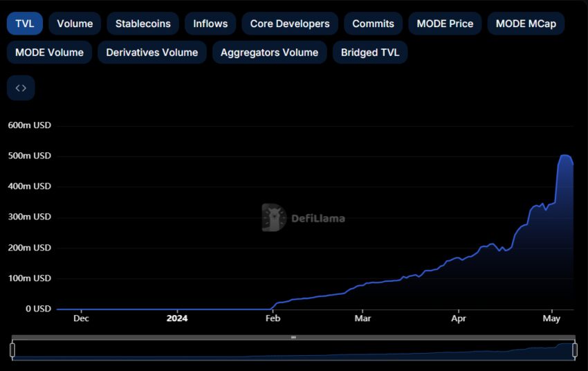The height and width of the screenshot is (371, 588).
Task: Click the 100m USD axis label
Action: (x=29, y=278)
